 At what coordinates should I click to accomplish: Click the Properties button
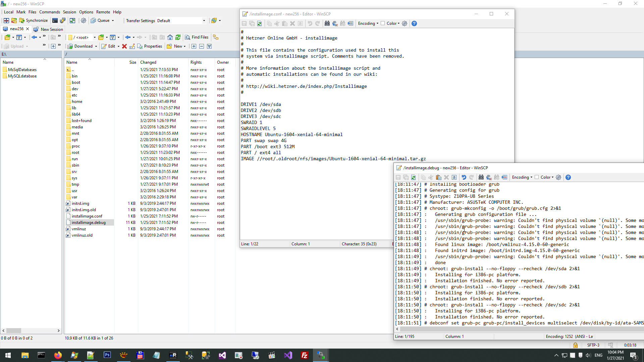(150, 46)
